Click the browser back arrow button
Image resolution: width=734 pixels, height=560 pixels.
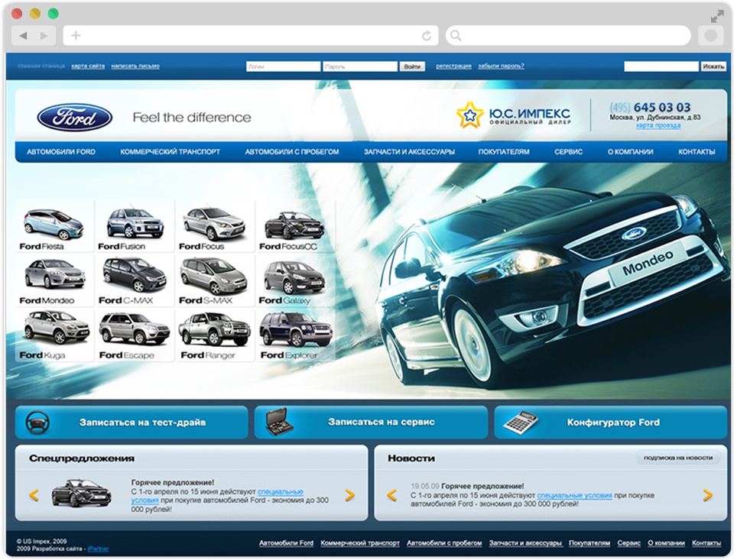24,36
